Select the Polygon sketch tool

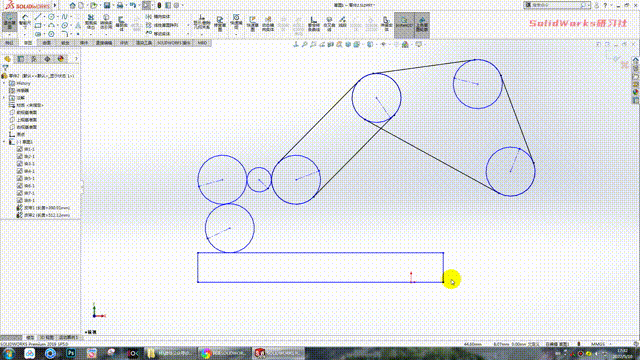click(x=51, y=34)
